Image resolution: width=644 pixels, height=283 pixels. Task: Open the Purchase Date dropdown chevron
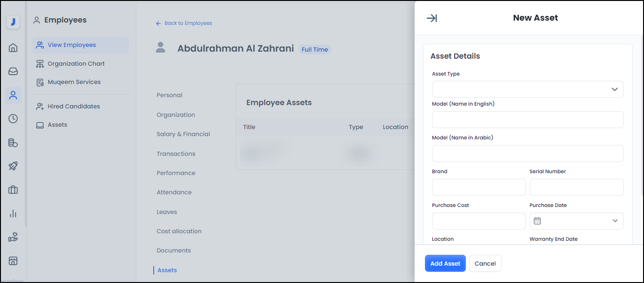coord(615,221)
